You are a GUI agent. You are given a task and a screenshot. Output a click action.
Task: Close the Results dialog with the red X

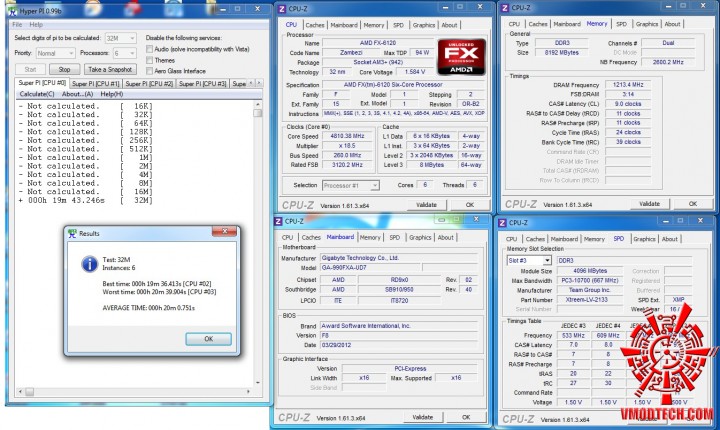pos(224,231)
